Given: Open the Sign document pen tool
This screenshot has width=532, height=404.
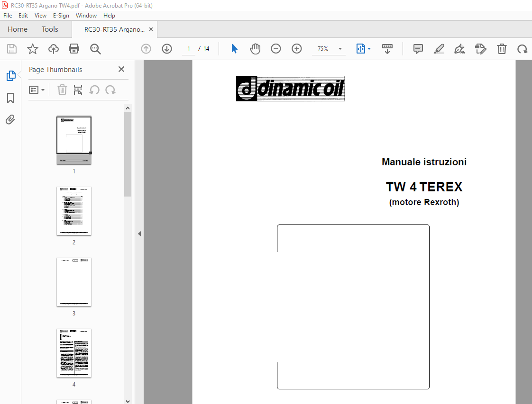Looking at the screenshot, I should [x=460, y=49].
